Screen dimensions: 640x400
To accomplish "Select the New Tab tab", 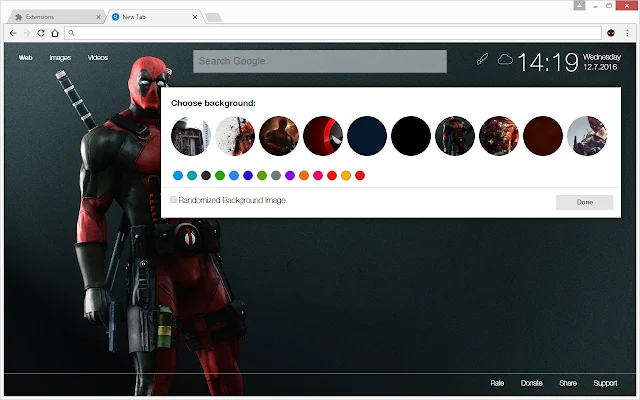I will click(x=154, y=17).
